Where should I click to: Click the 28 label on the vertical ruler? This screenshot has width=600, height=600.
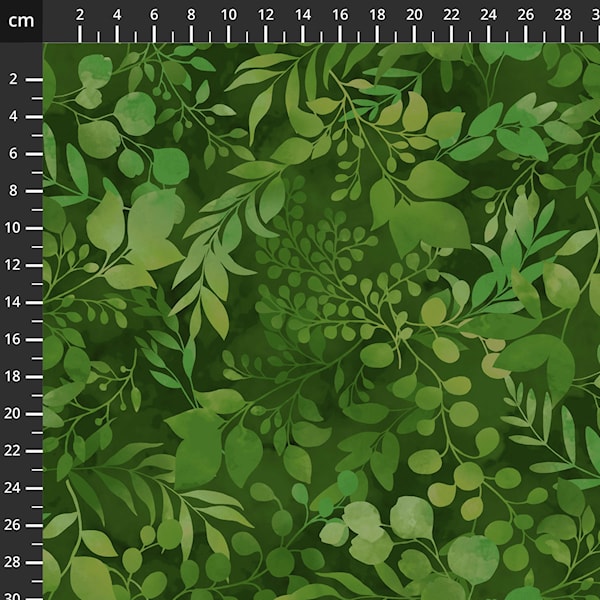[x=12, y=562]
